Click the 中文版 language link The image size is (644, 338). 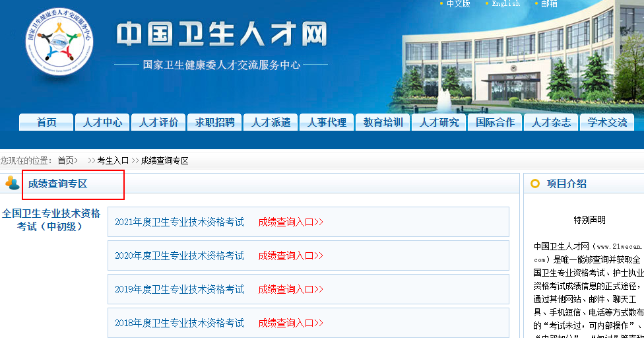point(458,4)
